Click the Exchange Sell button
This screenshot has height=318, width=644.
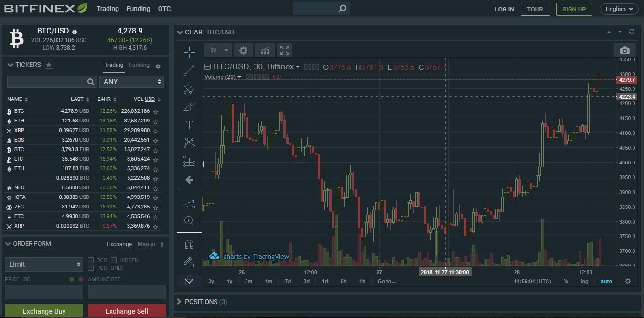tap(127, 311)
